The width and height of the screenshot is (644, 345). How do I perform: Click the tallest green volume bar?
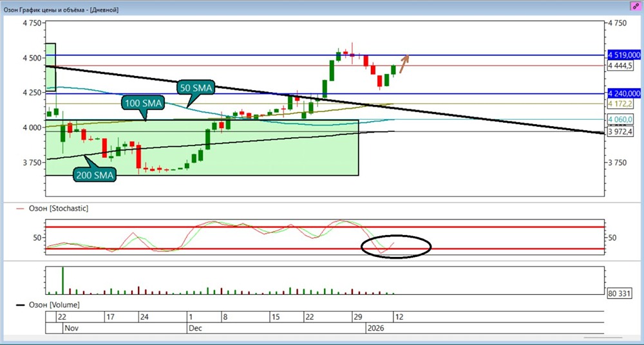point(63,281)
